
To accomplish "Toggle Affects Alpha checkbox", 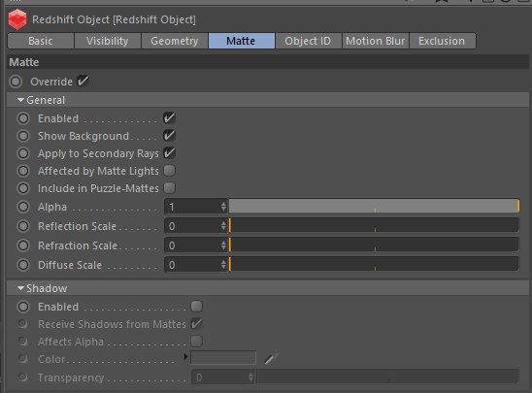I will point(196,342).
